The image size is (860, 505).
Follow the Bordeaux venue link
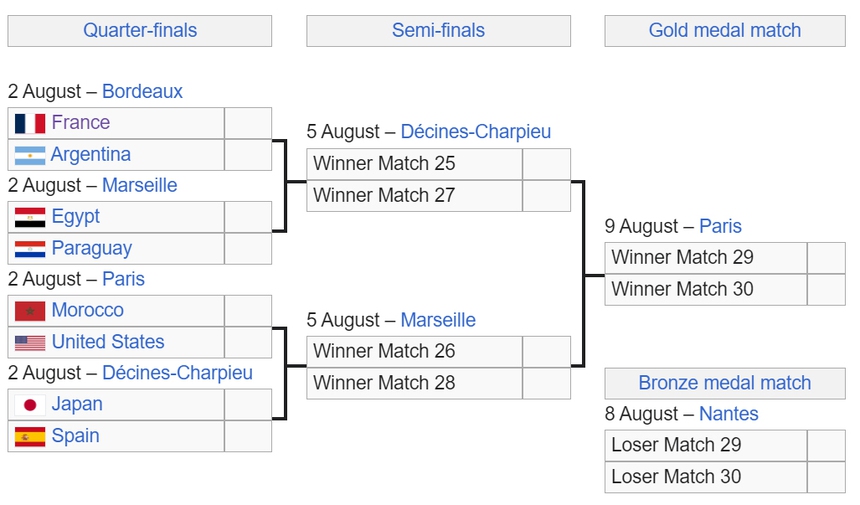coord(142,92)
